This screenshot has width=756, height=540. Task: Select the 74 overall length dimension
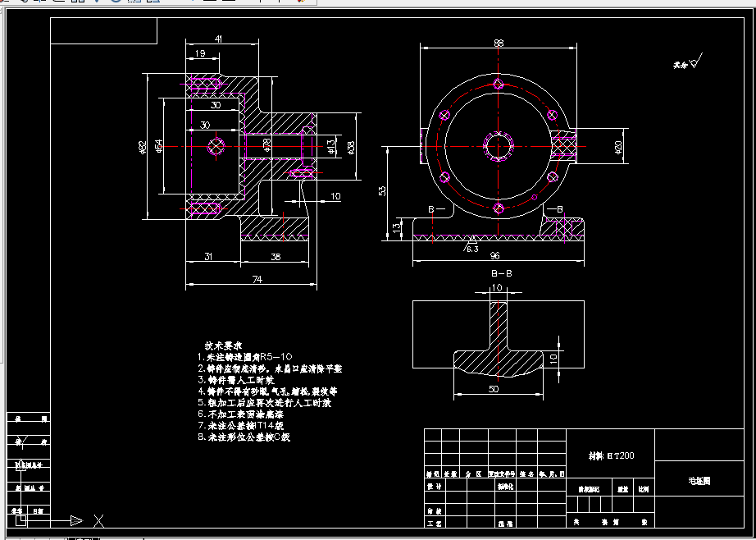point(257,279)
